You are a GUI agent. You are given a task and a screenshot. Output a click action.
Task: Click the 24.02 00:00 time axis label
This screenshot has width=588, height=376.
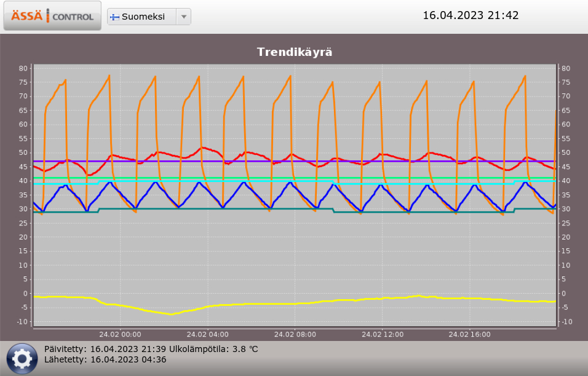point(121,335)
